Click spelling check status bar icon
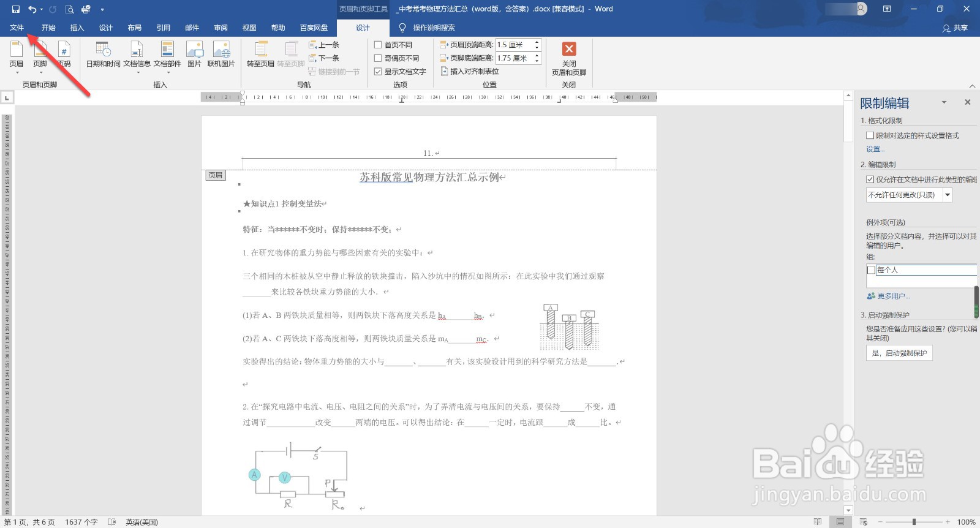The width and height of the screenshot is (980, 528). coord(111,522)
